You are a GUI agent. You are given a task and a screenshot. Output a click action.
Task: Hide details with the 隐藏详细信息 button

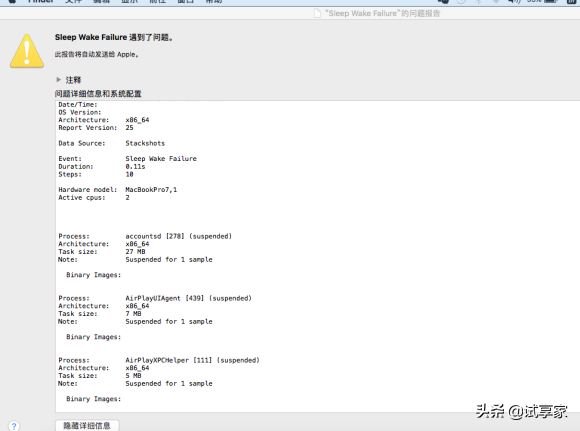click(87, 425)
